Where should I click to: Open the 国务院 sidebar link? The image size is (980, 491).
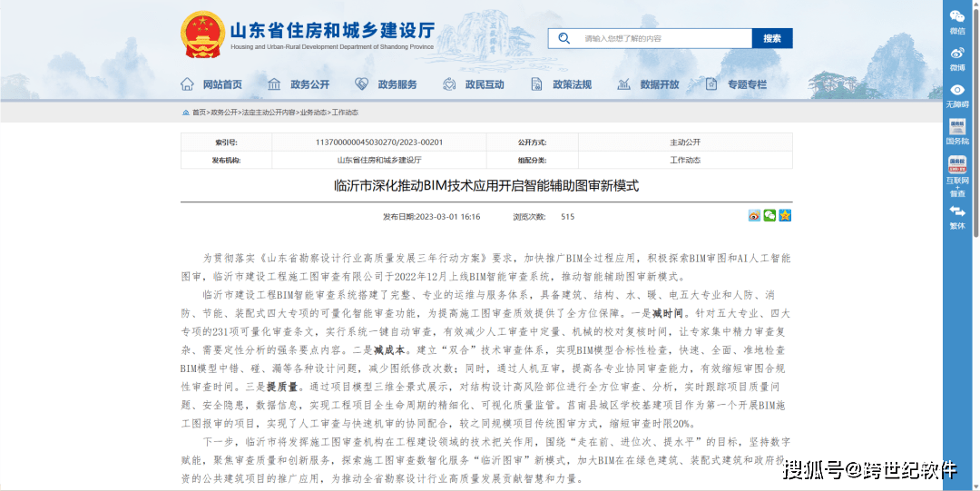(957, 132)
